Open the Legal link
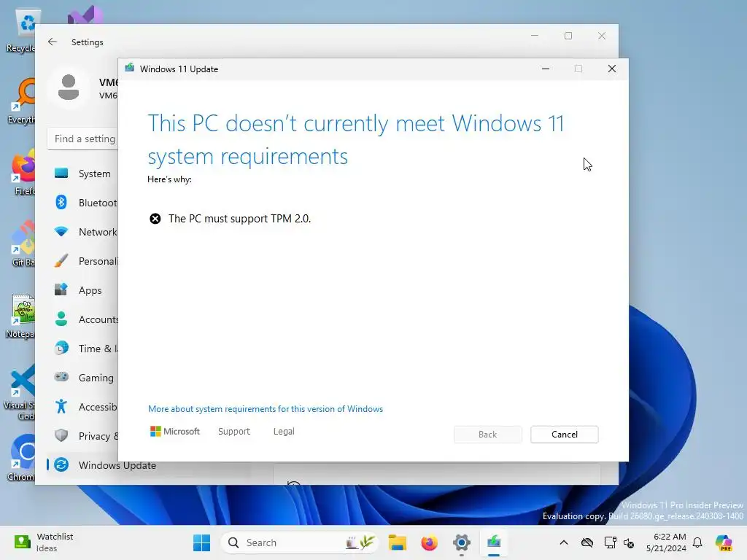 (x=284, y=432)
